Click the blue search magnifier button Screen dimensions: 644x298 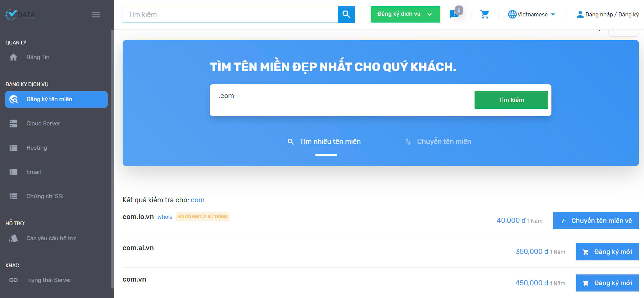346,14
